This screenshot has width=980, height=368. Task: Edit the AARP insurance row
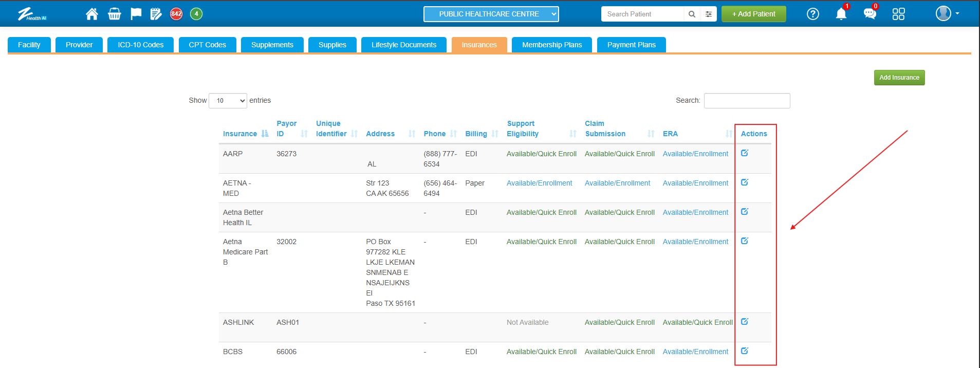744,153
